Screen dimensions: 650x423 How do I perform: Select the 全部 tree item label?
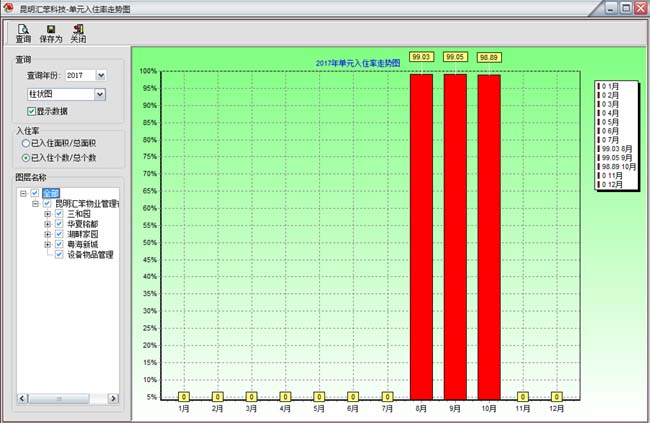click(x=51, y=193)
